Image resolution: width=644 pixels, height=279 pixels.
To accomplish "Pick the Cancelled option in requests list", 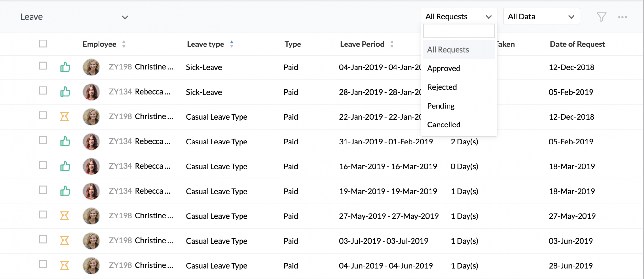I will coord(443,125).
